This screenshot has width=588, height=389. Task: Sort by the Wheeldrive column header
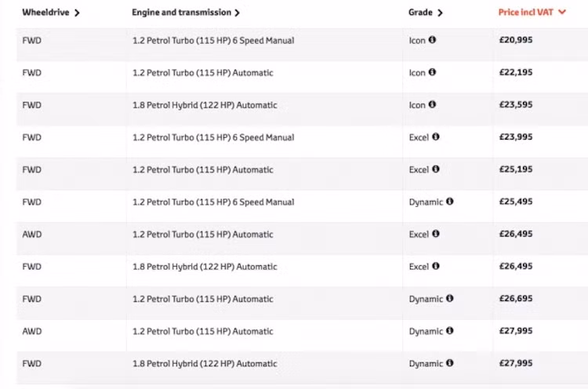[51, 13]
